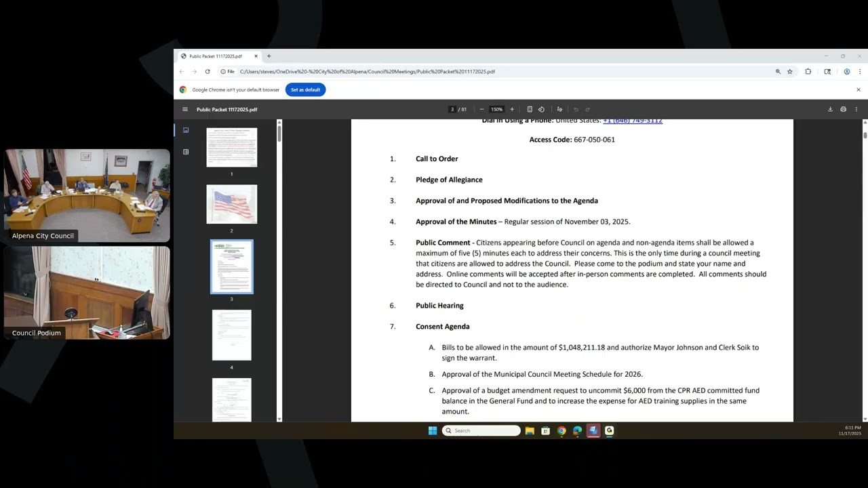Click the 'Public Comment -' agenda item
This screenshot has width=868, height=488.
point(445,243)
